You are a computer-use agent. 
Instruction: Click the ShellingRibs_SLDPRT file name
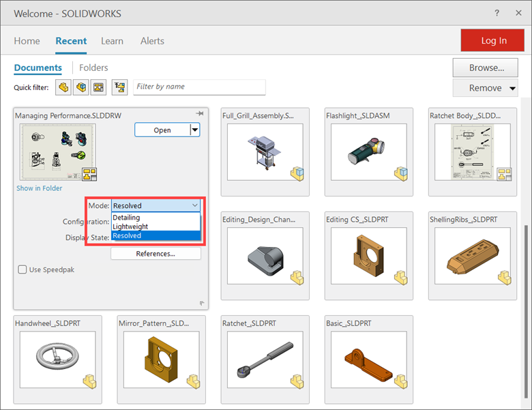tap(464, 220)
